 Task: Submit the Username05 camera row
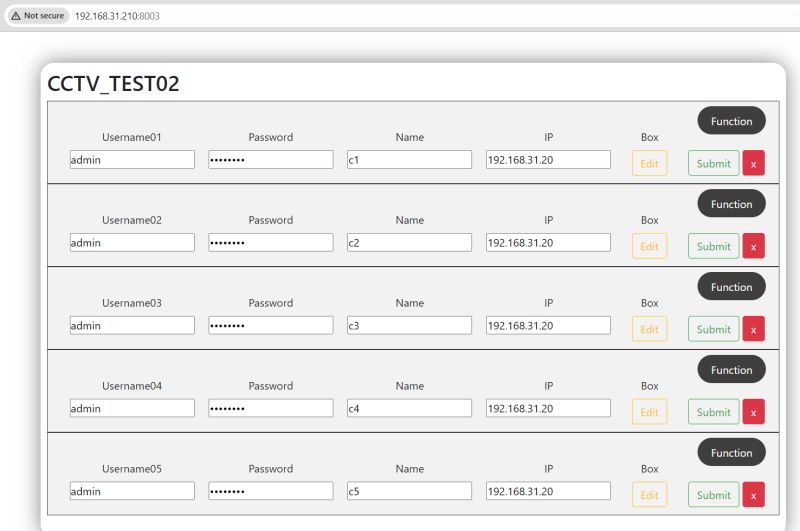coord(713,495)
